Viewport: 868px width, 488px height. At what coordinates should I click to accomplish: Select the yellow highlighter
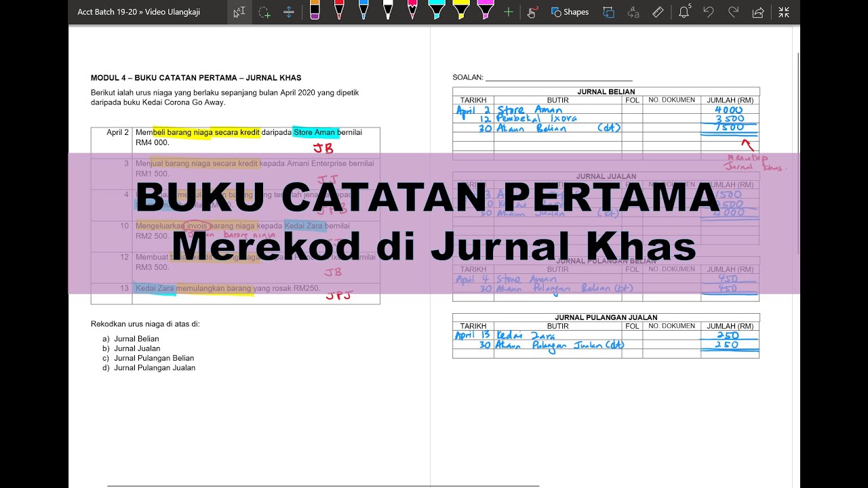tap(461, 10)
